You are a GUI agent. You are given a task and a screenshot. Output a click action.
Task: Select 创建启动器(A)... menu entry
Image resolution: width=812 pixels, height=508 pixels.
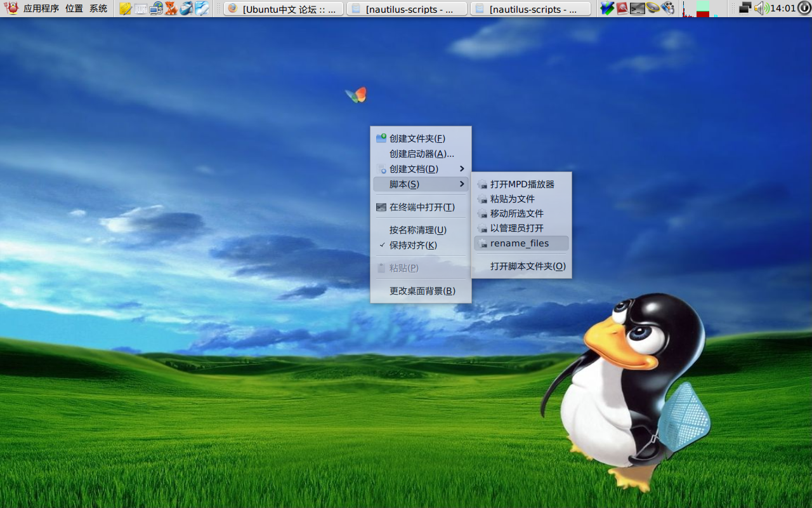tap(421, 154)
